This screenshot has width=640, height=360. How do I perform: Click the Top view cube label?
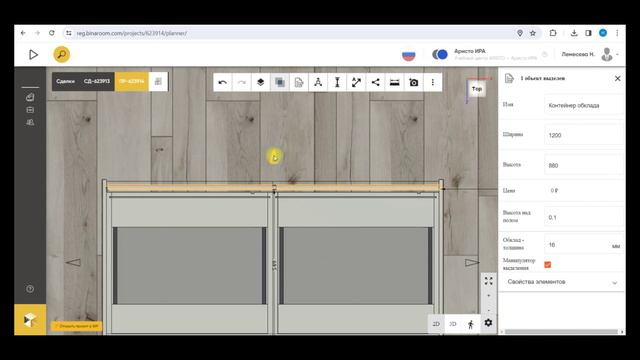[x=477, y=89]
